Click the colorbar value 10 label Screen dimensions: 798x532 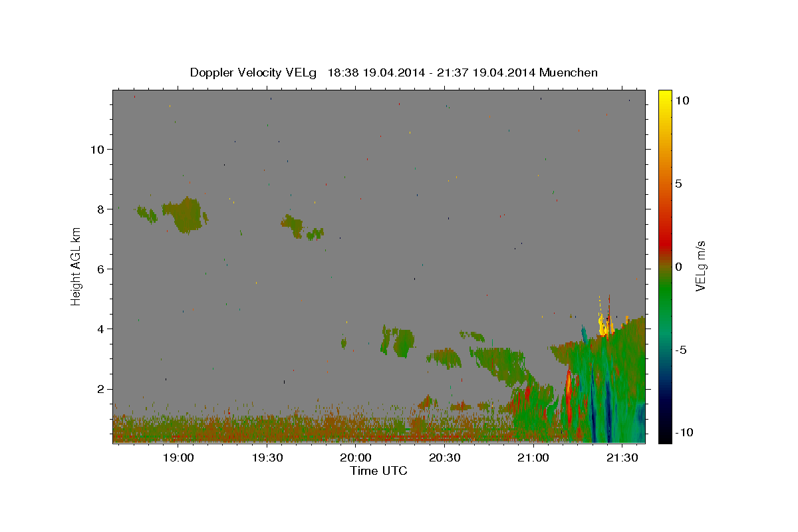(682, 100)
